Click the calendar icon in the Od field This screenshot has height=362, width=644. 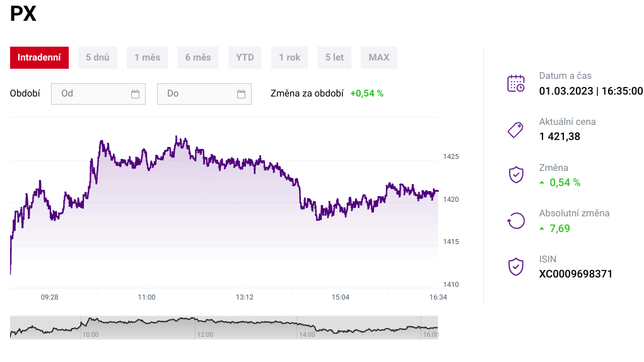point(135,94)
